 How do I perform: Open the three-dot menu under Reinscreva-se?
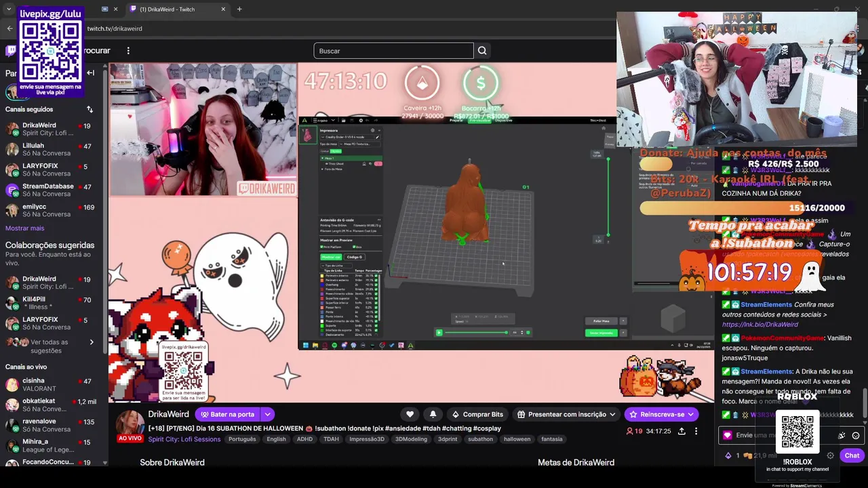(696, 431)
